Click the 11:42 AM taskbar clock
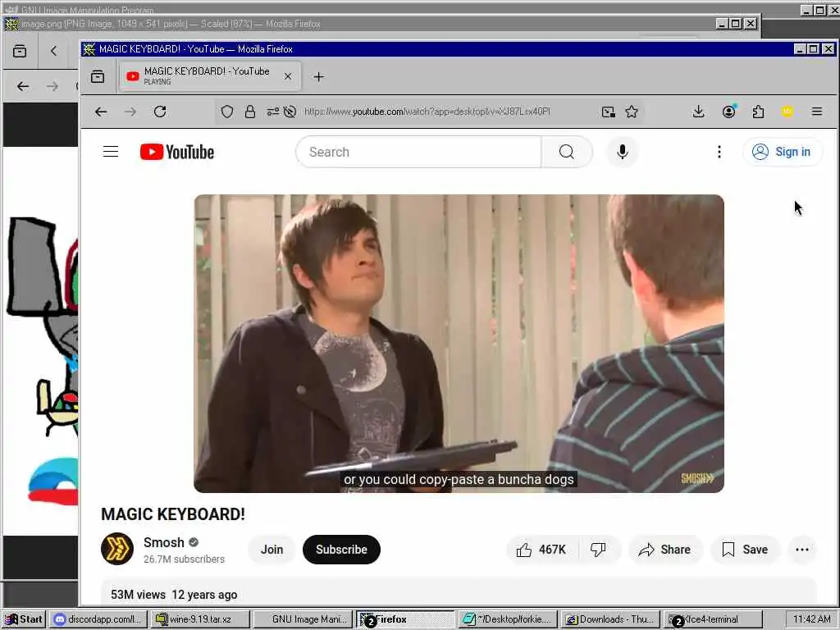 point(811,619)
